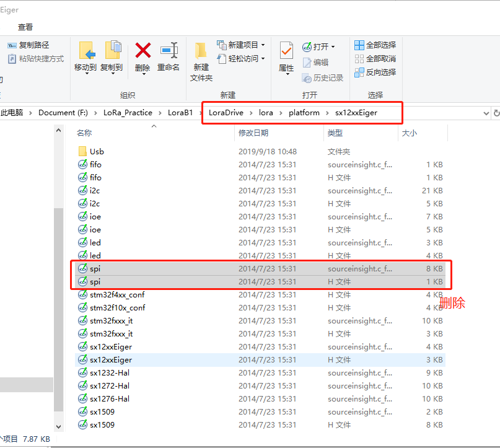Click the Open (打开) ribbon icon
The width and height of the screenshot is (500, 448).
click(307, 47)
